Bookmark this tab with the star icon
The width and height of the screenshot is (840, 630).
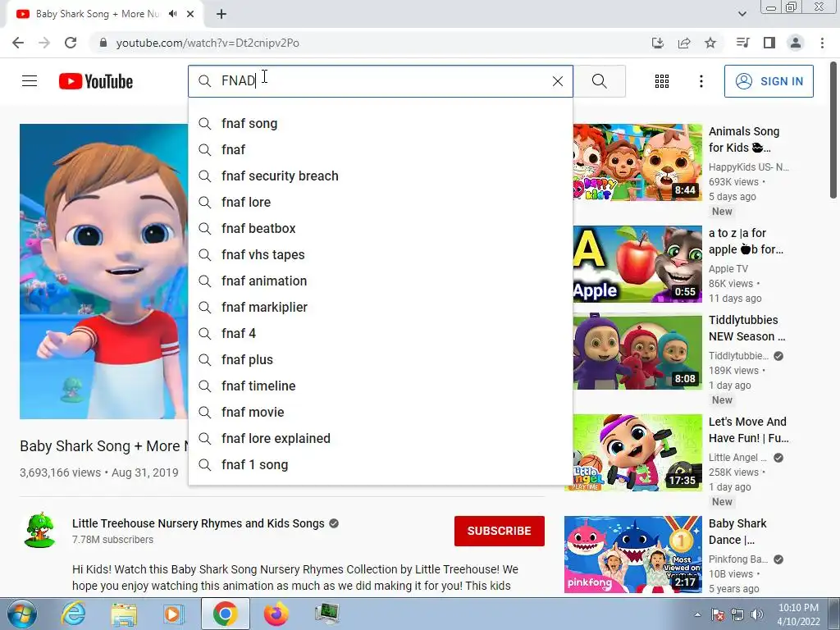coord(710,43)
